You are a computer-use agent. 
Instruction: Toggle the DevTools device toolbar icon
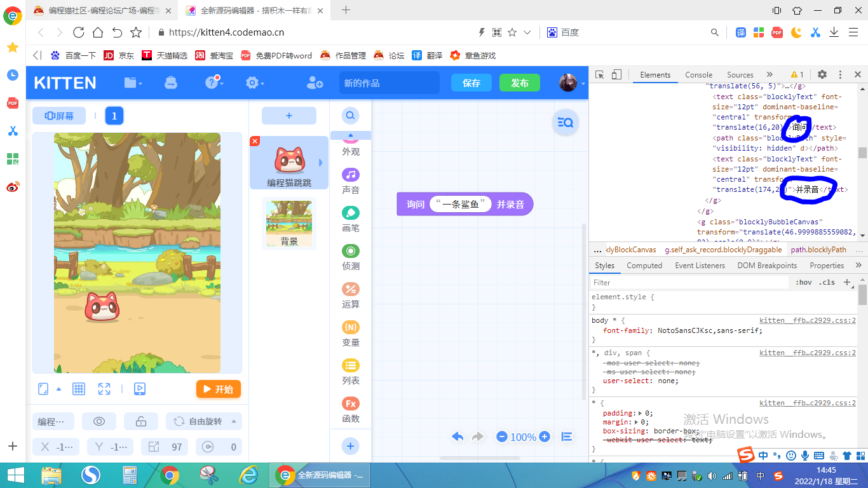616,74
